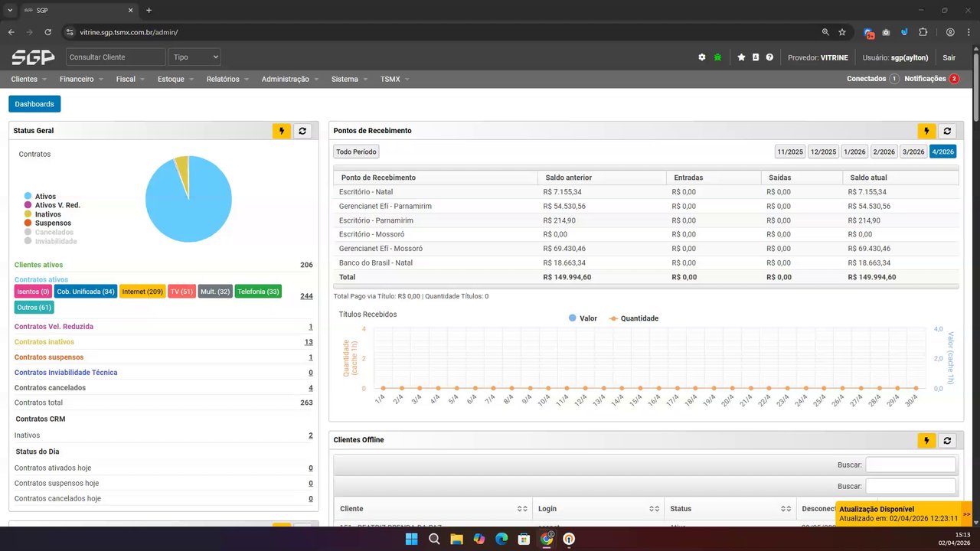Expand the Relatórios menu
Screen dimensions: 980x551
227,79
